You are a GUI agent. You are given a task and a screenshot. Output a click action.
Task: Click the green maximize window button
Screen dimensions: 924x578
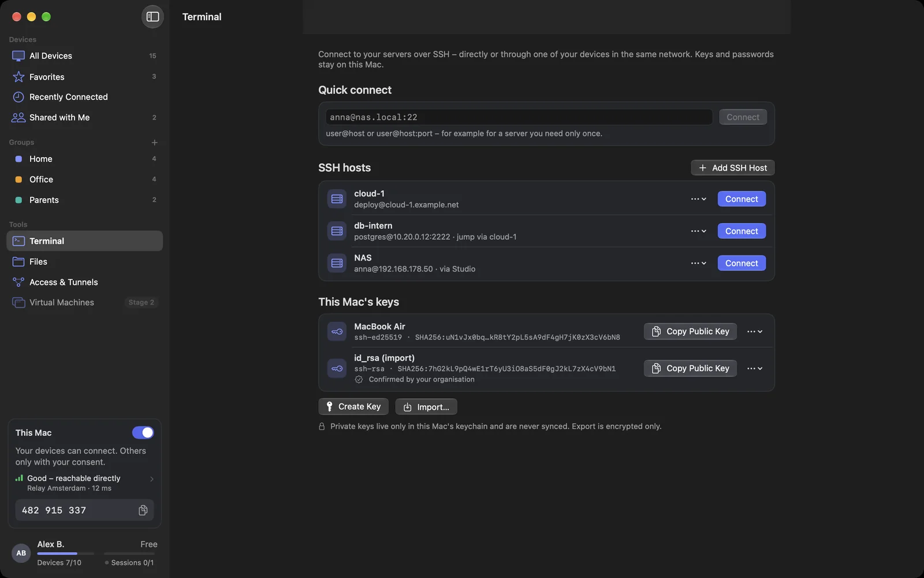[x=46, y=17]
